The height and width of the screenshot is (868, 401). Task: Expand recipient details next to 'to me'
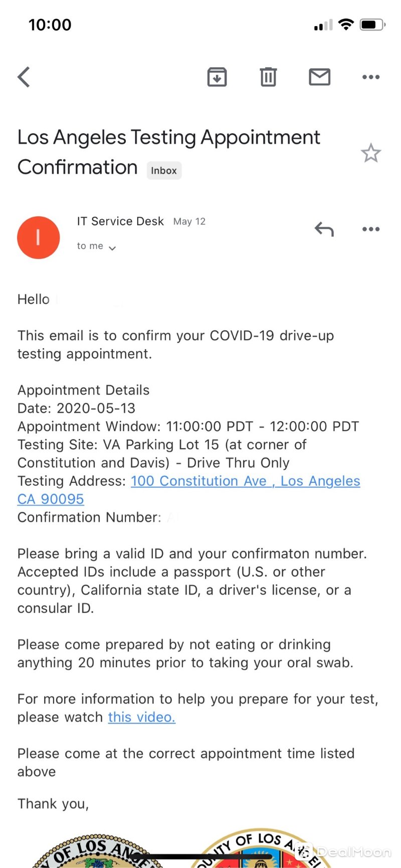(x=112, y=248)
